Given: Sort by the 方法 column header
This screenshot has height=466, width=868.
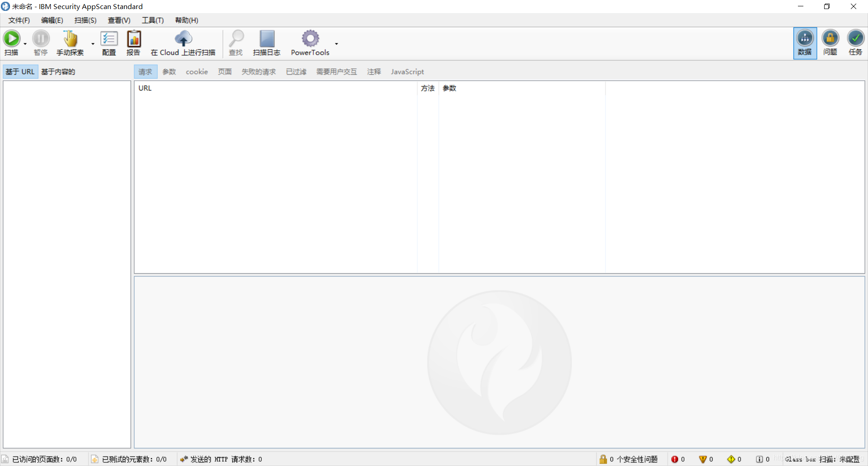Looking at the screenshot, I should [x=428, y=88].
